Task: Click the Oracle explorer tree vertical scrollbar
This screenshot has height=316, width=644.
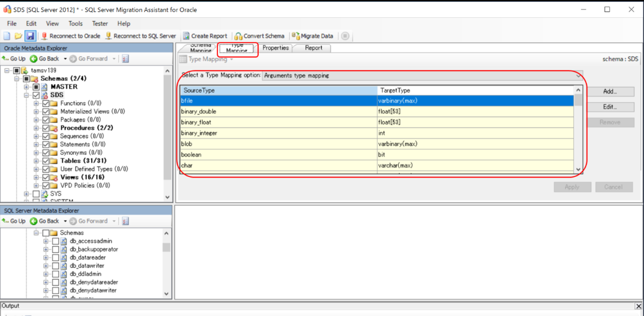Action: click(x=167, y=133)
